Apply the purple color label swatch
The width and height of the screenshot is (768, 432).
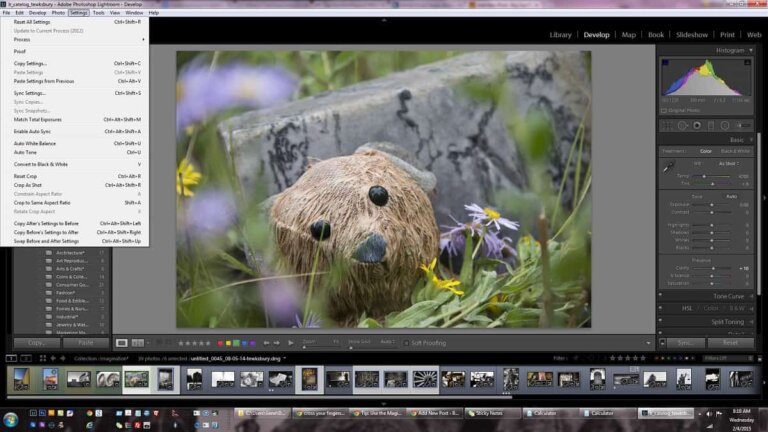[252, 343]
